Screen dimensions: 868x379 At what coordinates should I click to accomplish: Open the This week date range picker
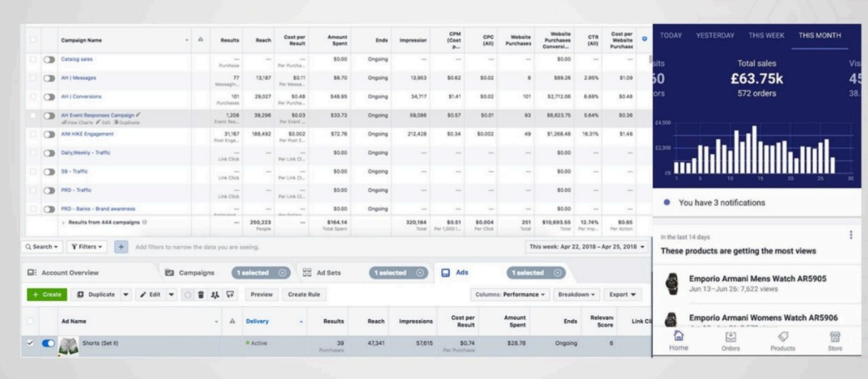(587, 247)
